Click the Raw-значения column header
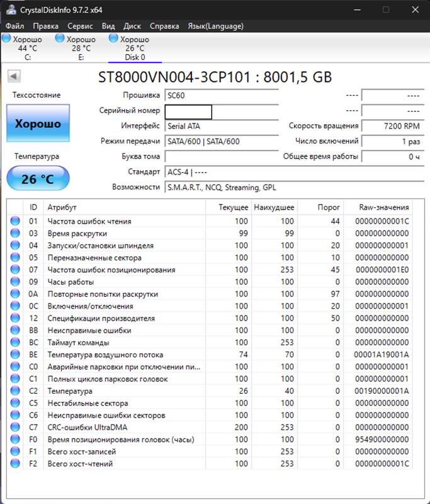 pos(383,207)
